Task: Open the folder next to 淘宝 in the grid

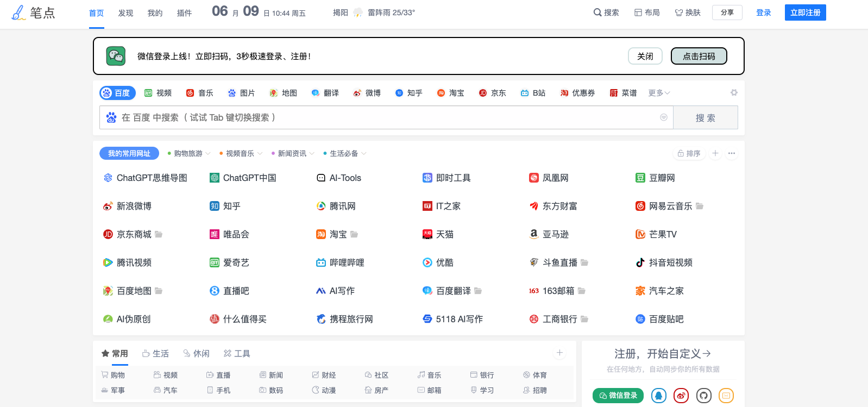Action: coord(354,234)
